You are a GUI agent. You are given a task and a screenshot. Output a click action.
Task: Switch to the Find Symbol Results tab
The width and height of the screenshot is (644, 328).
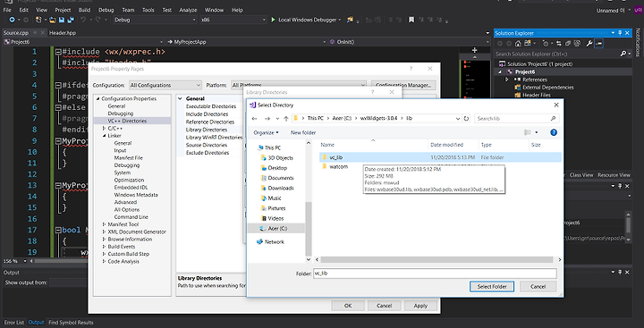(x=71, y=323)
